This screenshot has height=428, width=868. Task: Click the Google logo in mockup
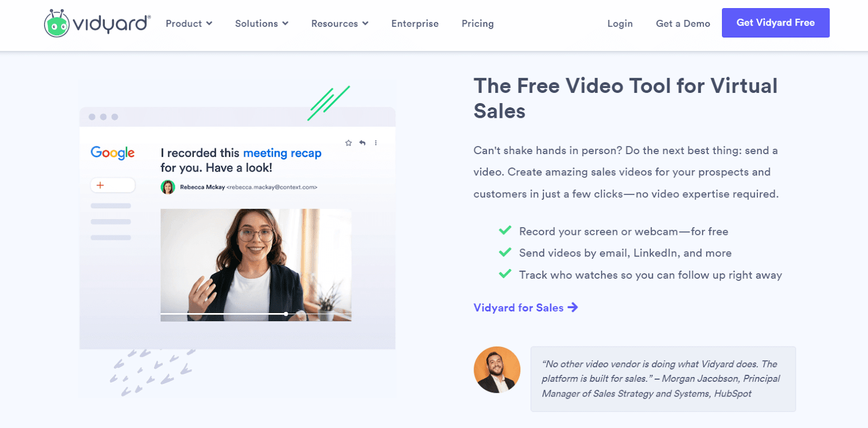112,153
